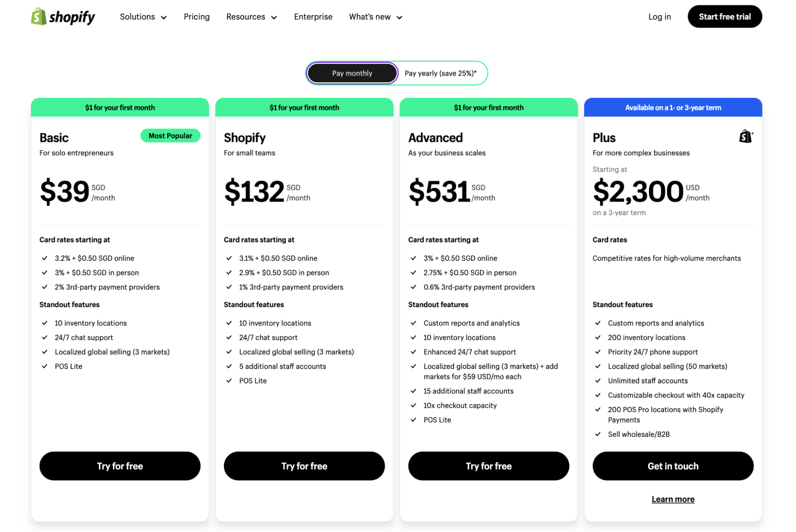
Task: Click the Shopify Plus bag icon
Action: point(745,136)
